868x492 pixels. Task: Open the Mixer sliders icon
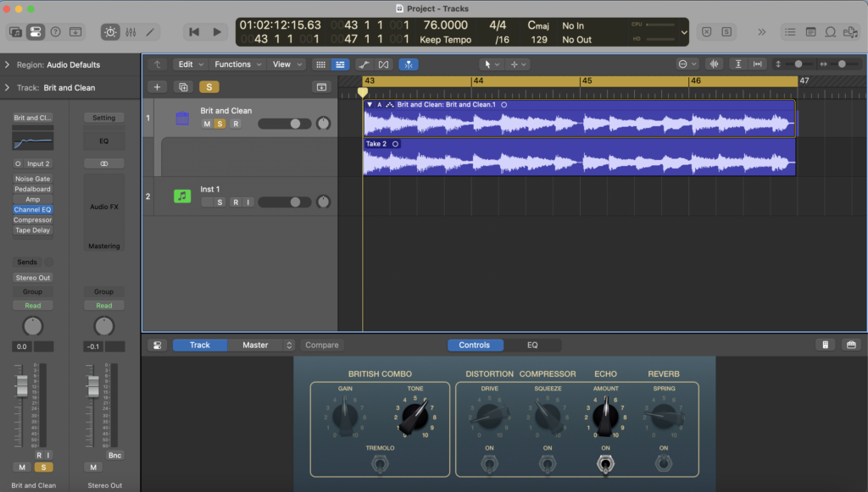[131, 32]
